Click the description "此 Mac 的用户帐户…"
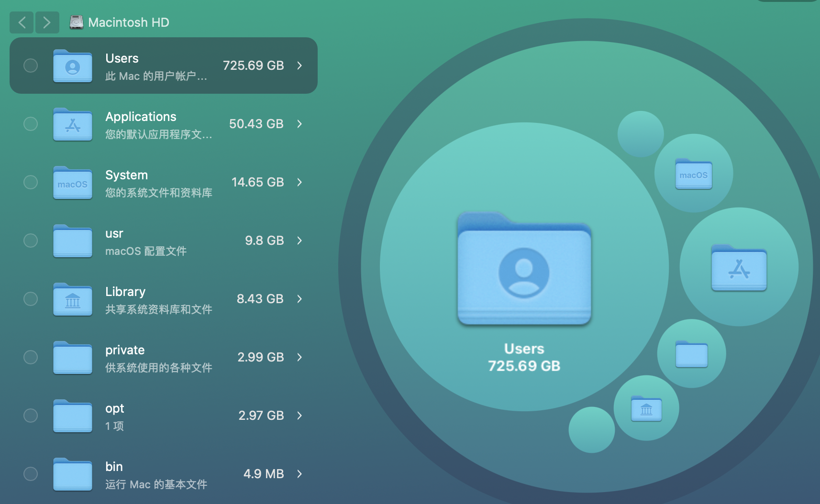The image size is (820, 504). coord(156,77)
